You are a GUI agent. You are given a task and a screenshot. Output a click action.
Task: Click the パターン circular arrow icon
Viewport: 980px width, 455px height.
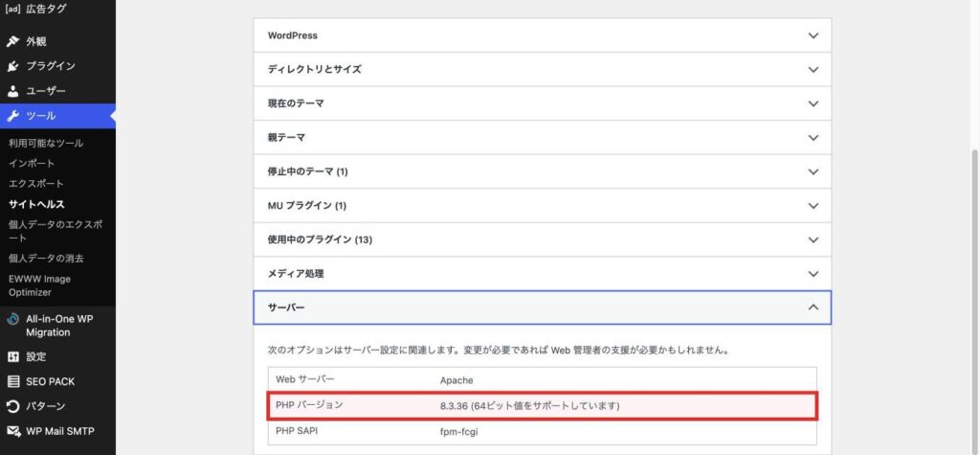click(13, 406)
